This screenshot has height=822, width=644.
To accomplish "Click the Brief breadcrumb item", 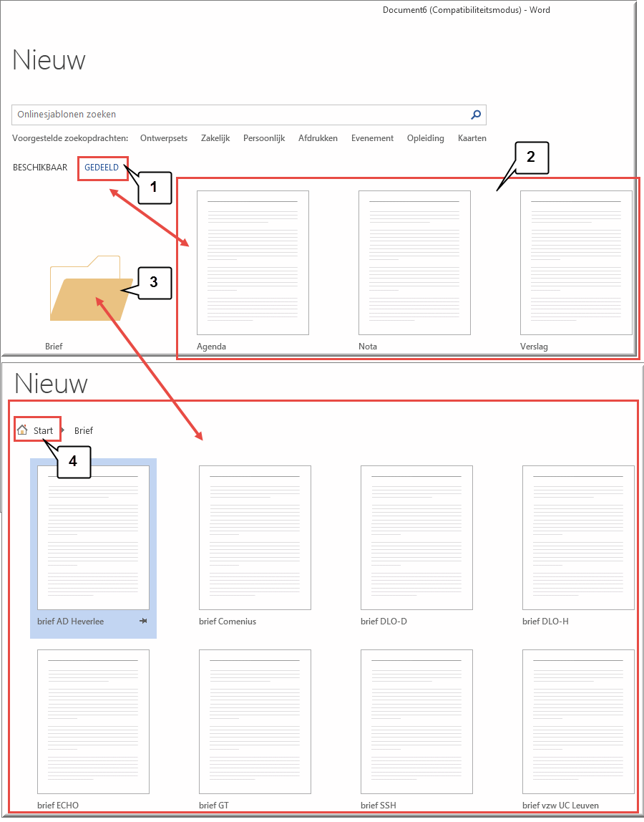I will point(83,431).
